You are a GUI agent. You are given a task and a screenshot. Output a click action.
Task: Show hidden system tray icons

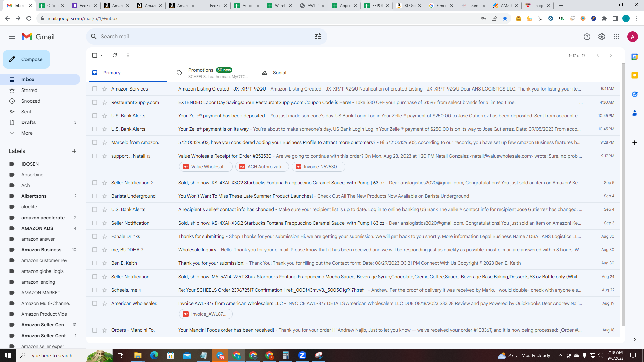(560, 355)
